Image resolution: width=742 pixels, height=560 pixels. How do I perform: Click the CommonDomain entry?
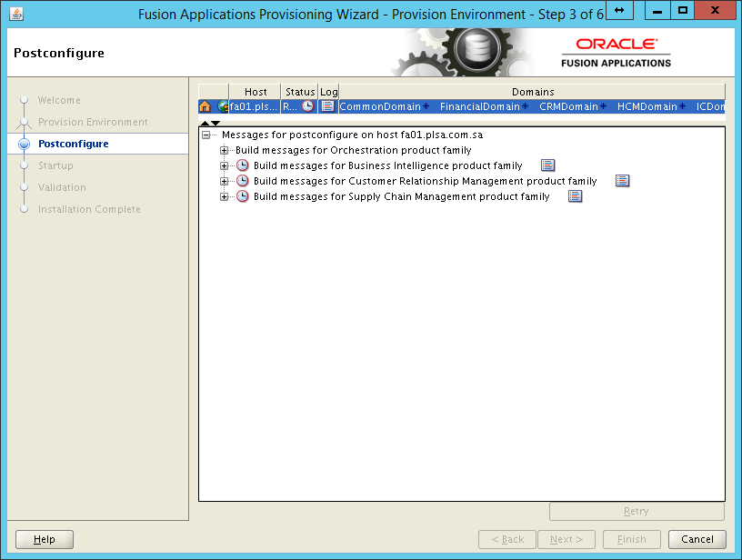pyautogui.click(x=380, y=106)
